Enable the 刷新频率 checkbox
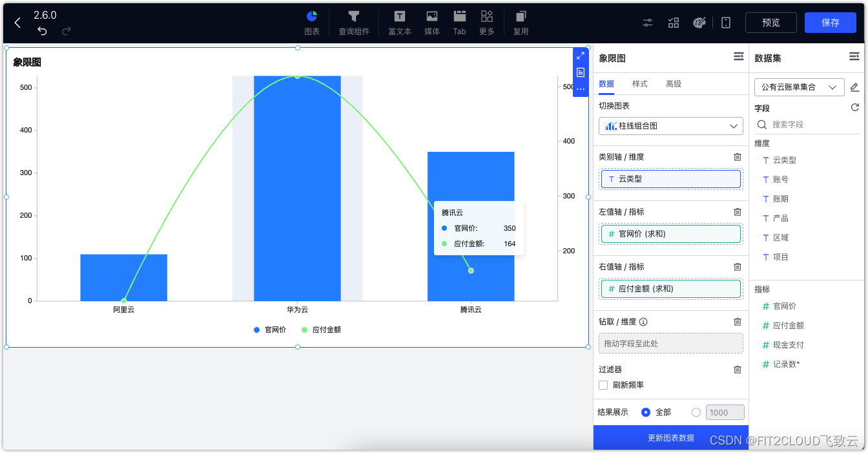Viewport: 868px width, 453px height. pos(603,385)
